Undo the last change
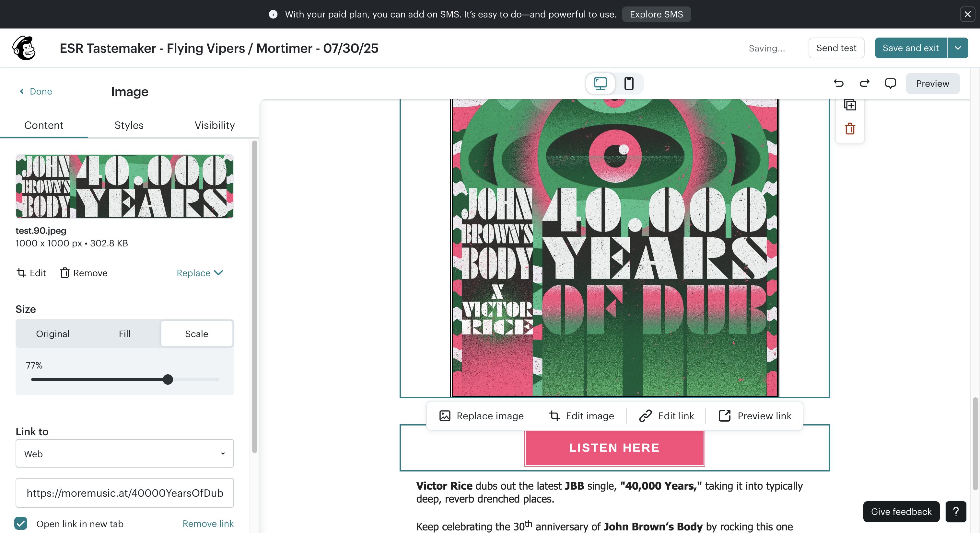980x533 pixels. 838,83
